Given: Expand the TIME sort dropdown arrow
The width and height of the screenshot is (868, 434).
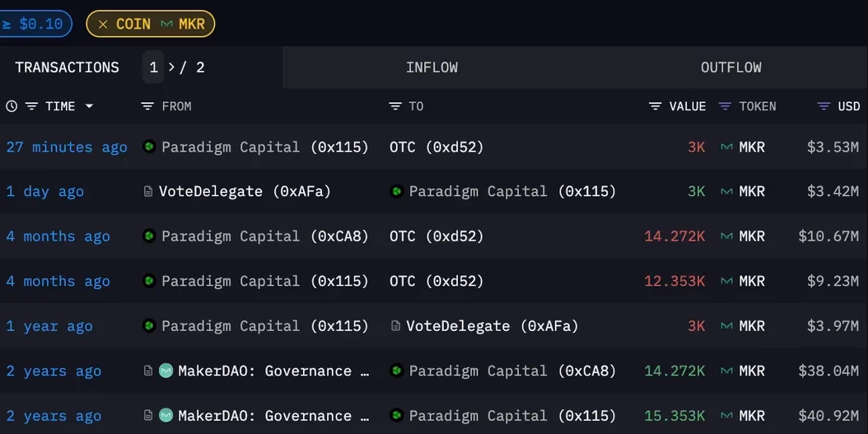Looking at the screenshot, I should point(89,106).
